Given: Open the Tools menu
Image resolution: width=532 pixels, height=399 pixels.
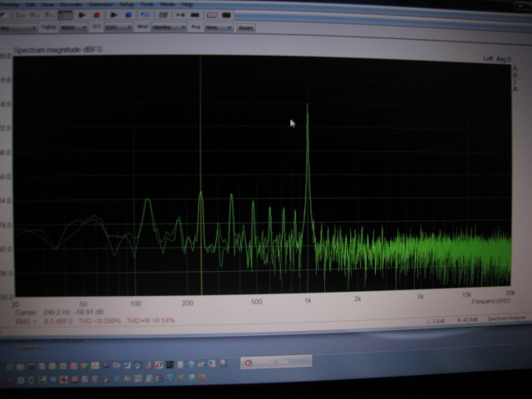Looking at the screenshot, I should (x=147, y=4).
